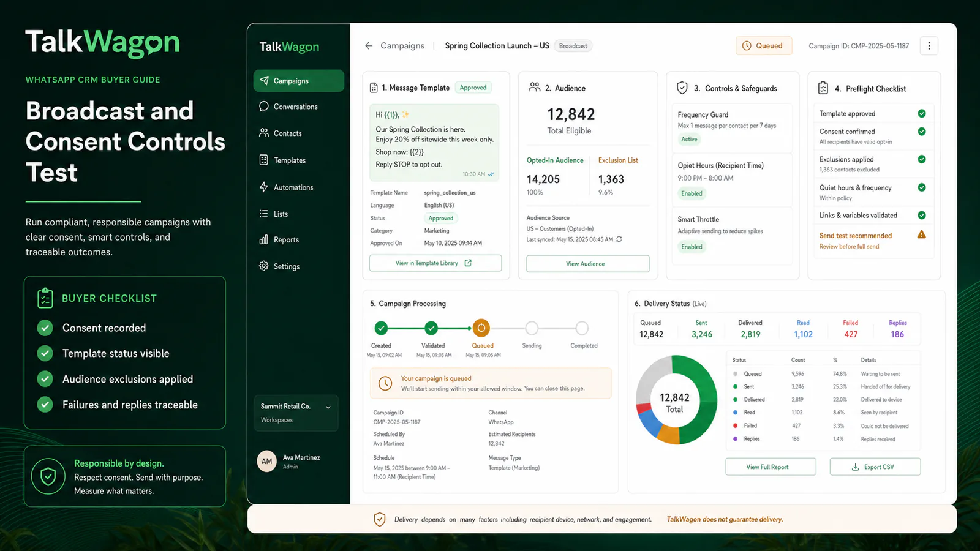Click check mark beside Audience exclusions applied
The width and height of the screenshot is (980, 551).
pyautogui.click(x=45, y=379)
